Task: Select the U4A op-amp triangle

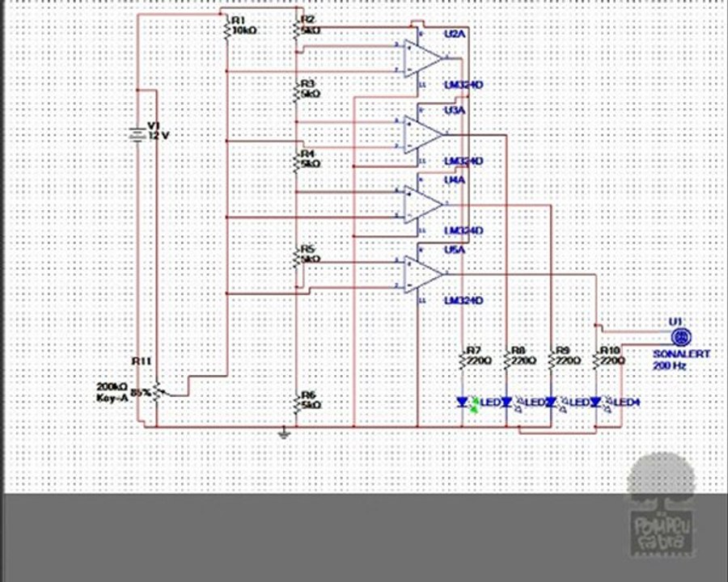Action: click(422, 204)
